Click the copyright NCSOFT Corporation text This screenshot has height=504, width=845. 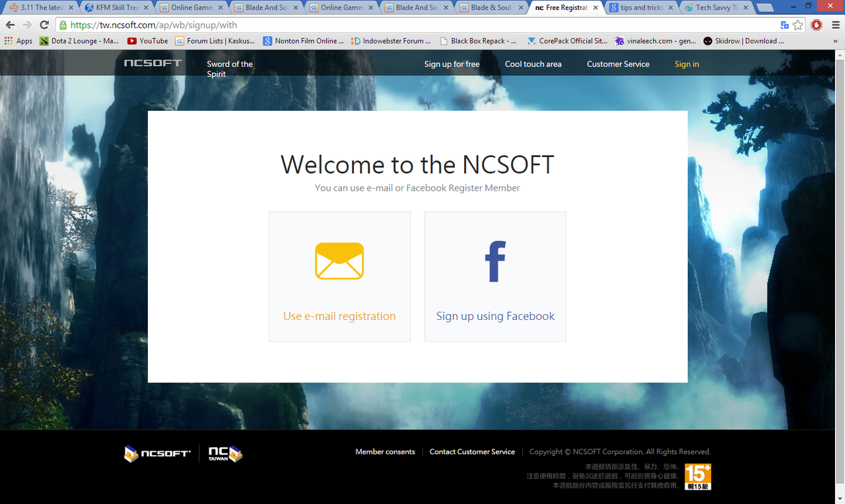coord(620,452)
